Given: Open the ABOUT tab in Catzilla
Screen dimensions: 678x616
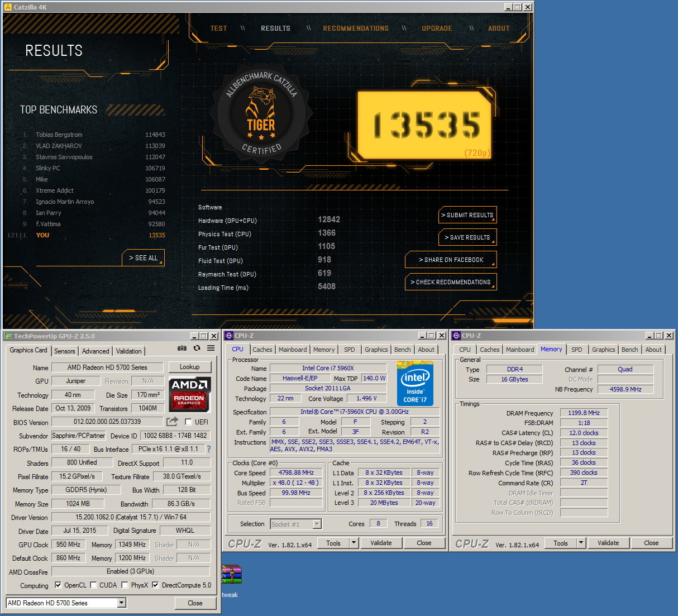Looking at the screenshot, I should (x=499, y=28).
